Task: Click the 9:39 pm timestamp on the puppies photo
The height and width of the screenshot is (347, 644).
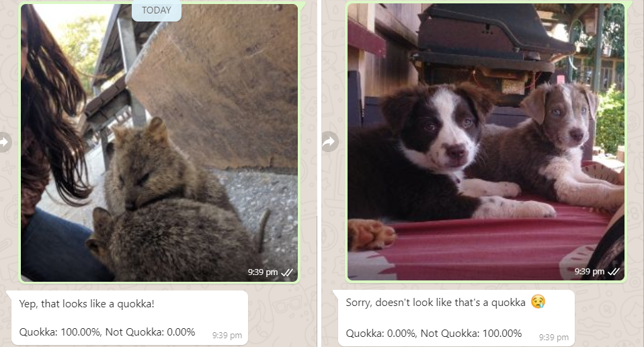Action: [x=590, y=272]
